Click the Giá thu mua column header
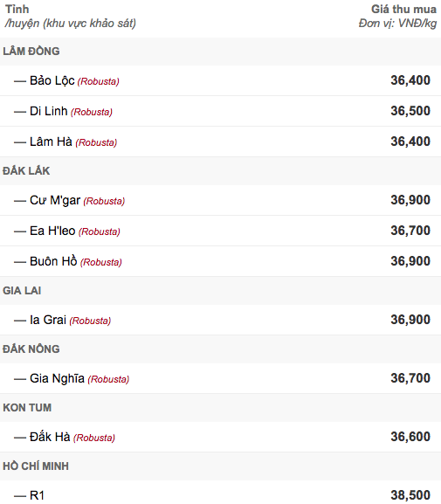 403,10
